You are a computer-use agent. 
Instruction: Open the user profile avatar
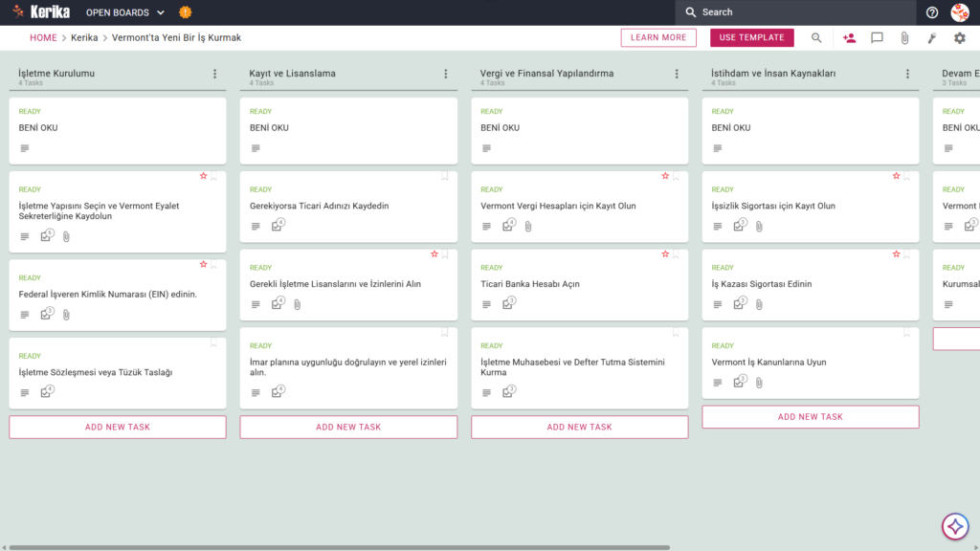(959, 12)
